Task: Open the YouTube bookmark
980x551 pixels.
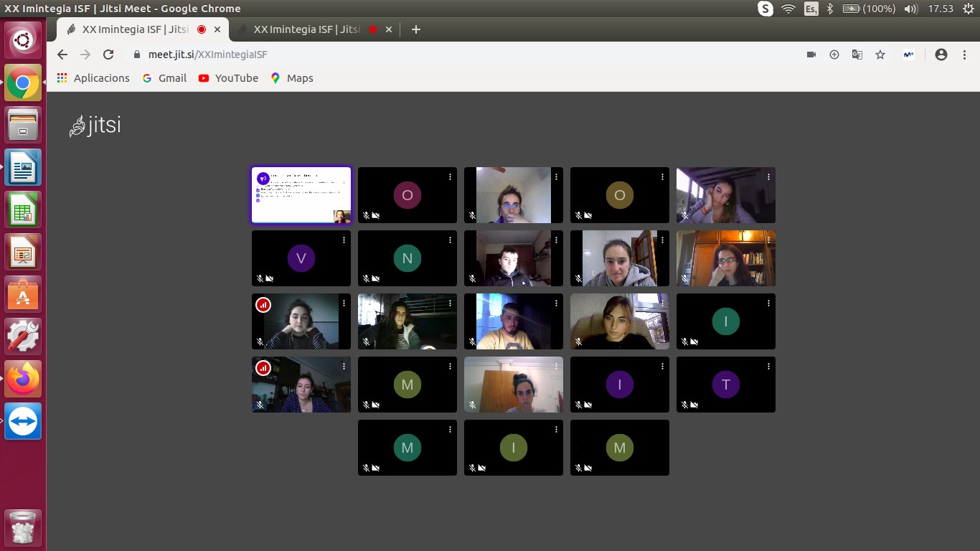Action: 228,78
